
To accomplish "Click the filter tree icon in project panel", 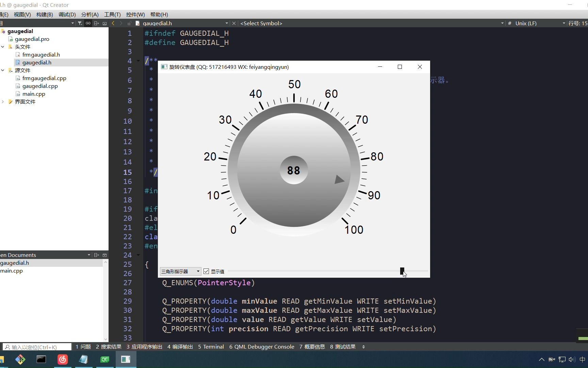I will point(80,23).
